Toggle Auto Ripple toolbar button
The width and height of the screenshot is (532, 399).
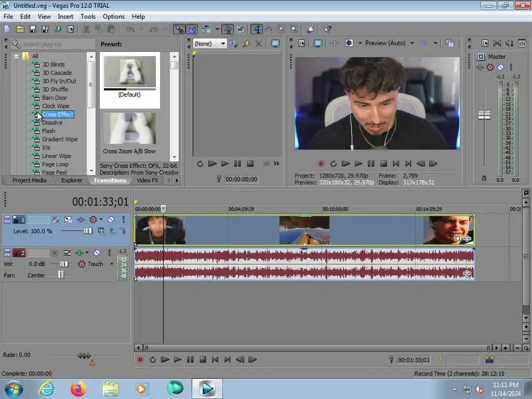[206, 29]
